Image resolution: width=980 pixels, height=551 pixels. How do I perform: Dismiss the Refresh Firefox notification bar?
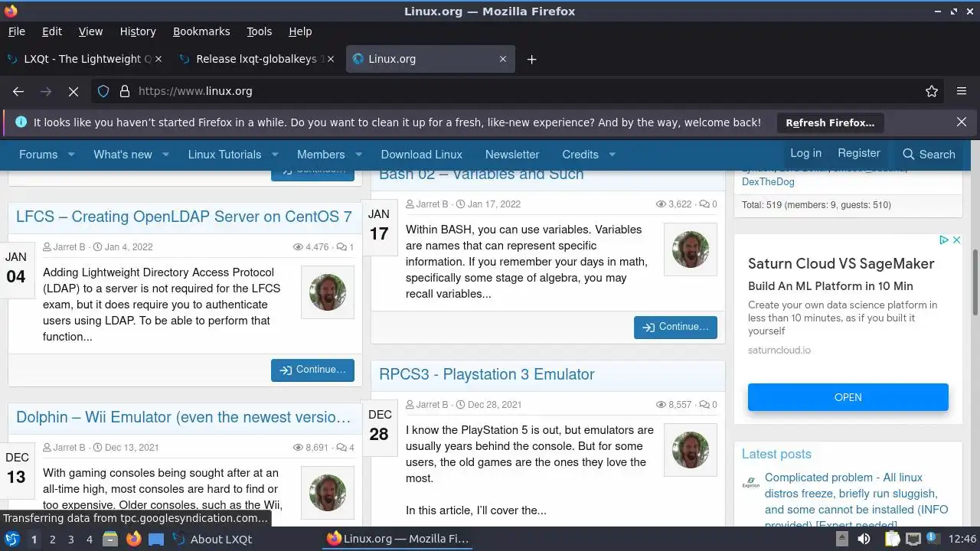tap(962, 122)
